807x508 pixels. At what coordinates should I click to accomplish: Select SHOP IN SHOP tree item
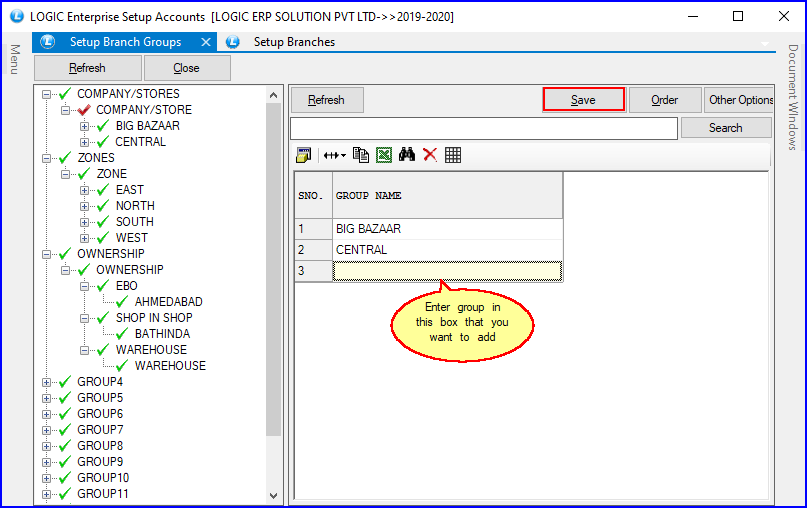coord(154,318)
